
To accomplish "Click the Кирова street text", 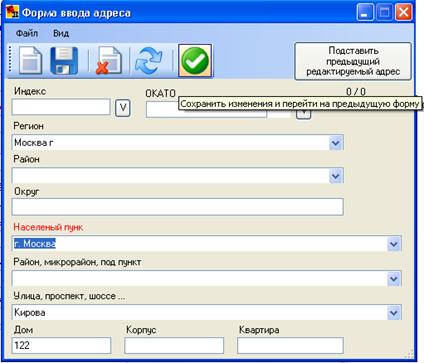I will [x=30, y=313].
